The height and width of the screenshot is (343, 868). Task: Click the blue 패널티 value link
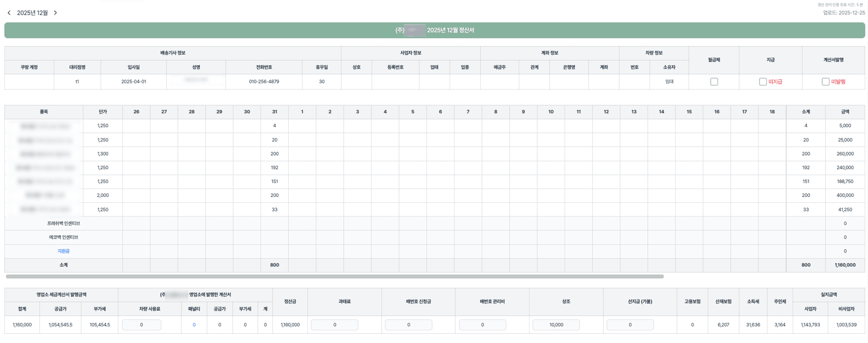point(194,325)
